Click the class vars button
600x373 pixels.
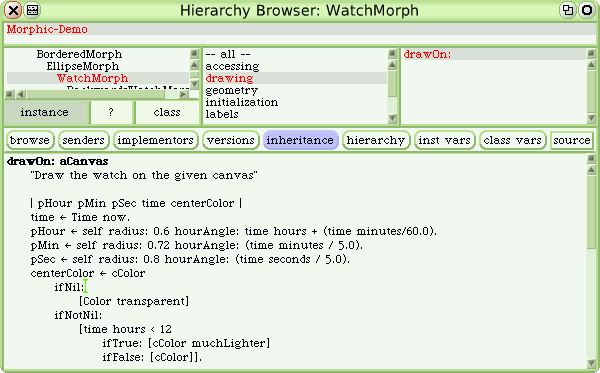pyautogui.click(x=512, y=140)
